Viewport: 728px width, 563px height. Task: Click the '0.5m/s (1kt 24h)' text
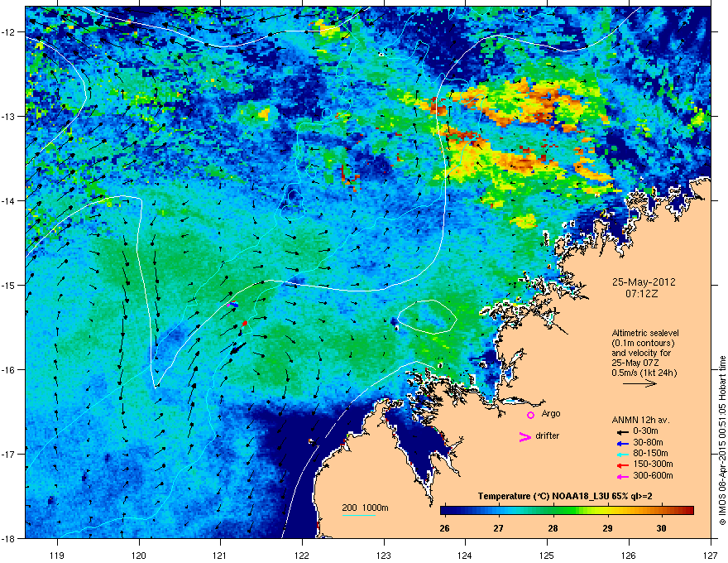(644, 373)
